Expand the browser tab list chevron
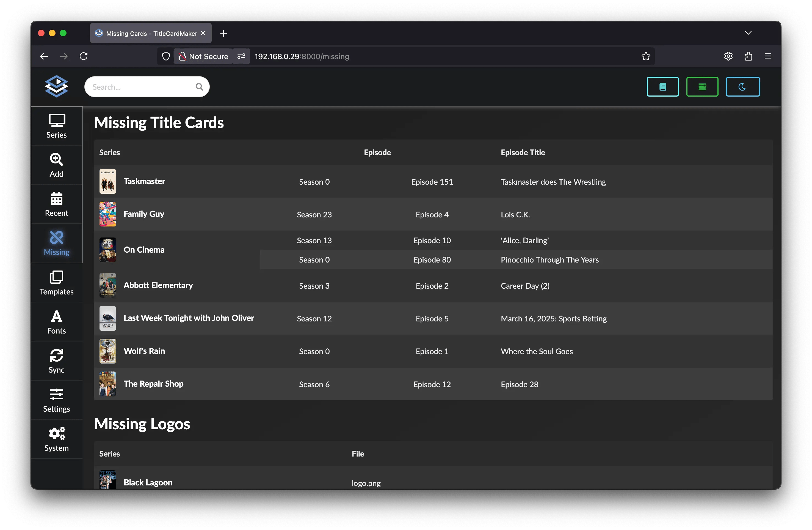Viewport: 812px width, 530px height. pyautogui.click(x=748, y=33)
